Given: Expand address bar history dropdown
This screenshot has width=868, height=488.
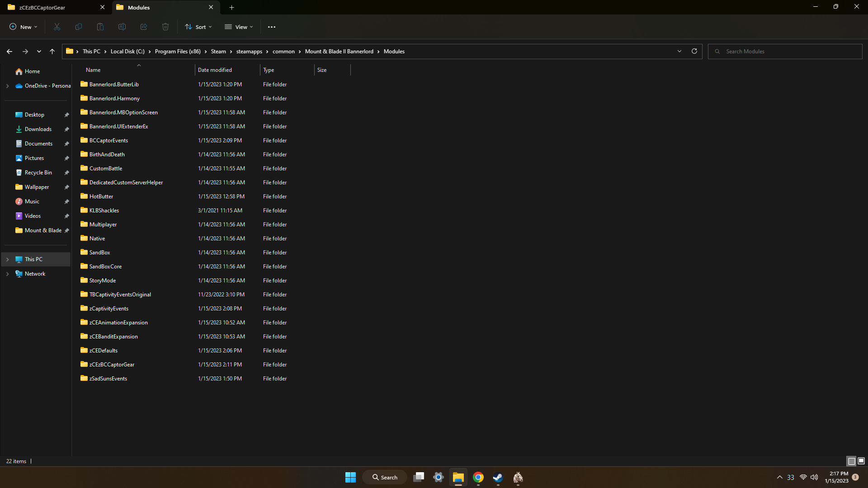Looking at the screenshot, I should click(679, 51).
